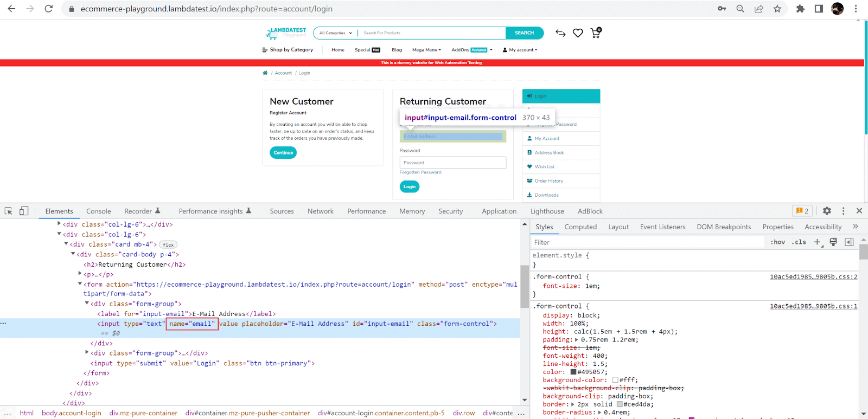Screen dimensions: 868x419
Task: Expand the collapsed p element node
Action: coord(80,274)
